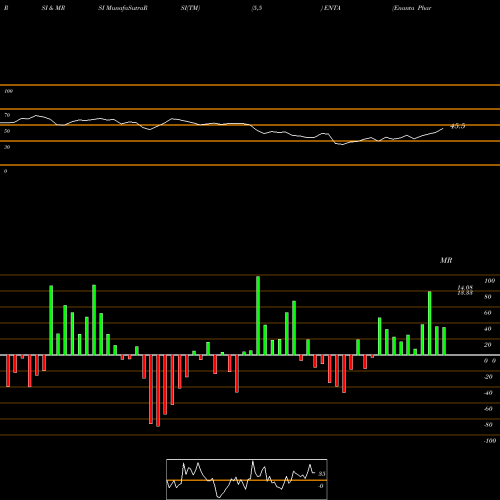Click the deepest red bar in the MR chart
This screenshot has width=500, height=500.
158,391
